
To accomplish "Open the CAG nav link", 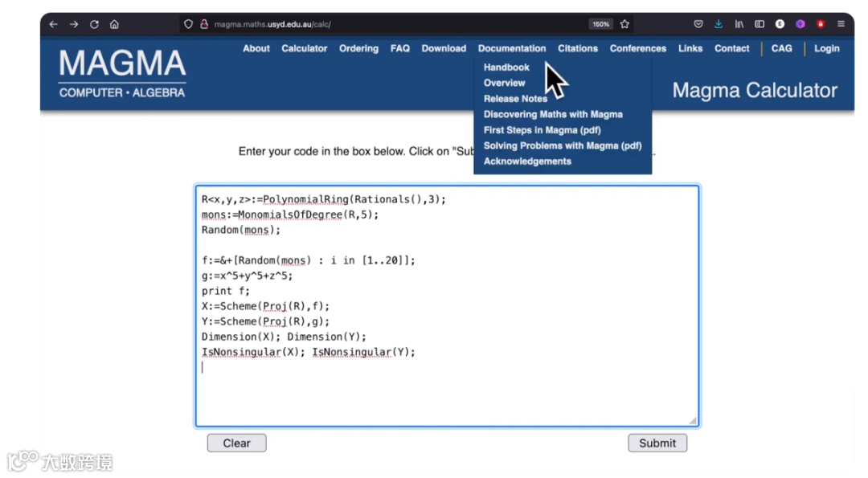I will (x=782, y=49).
